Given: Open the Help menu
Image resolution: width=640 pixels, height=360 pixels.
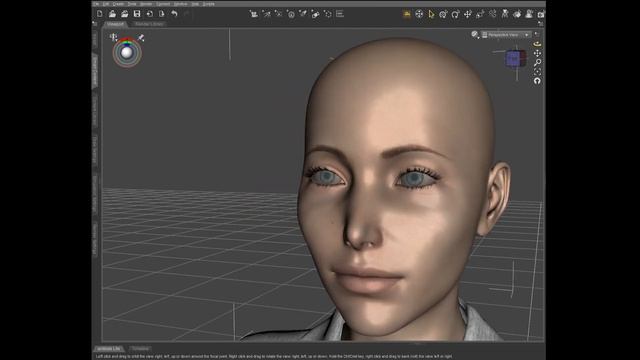Looking at the screenshot, I should (x=195, y=4).
